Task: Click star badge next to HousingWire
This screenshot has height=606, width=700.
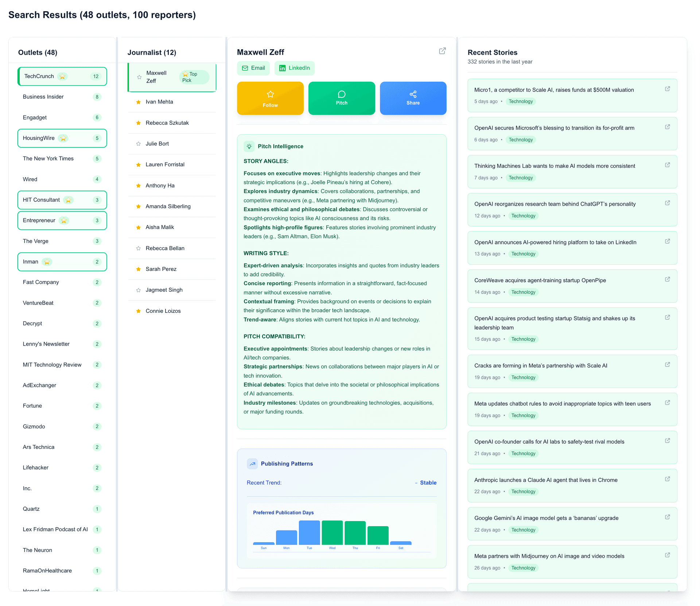Action: click(63, 138)
